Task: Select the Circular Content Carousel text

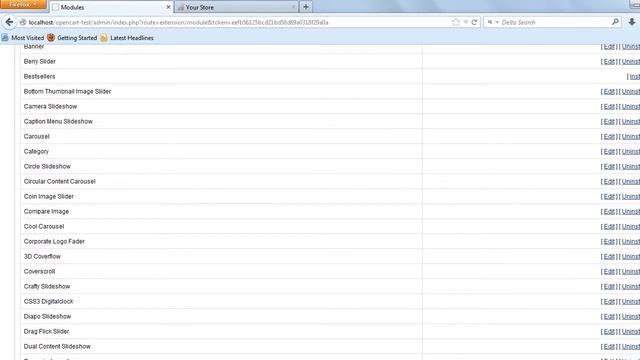Action: coord(60,182)
